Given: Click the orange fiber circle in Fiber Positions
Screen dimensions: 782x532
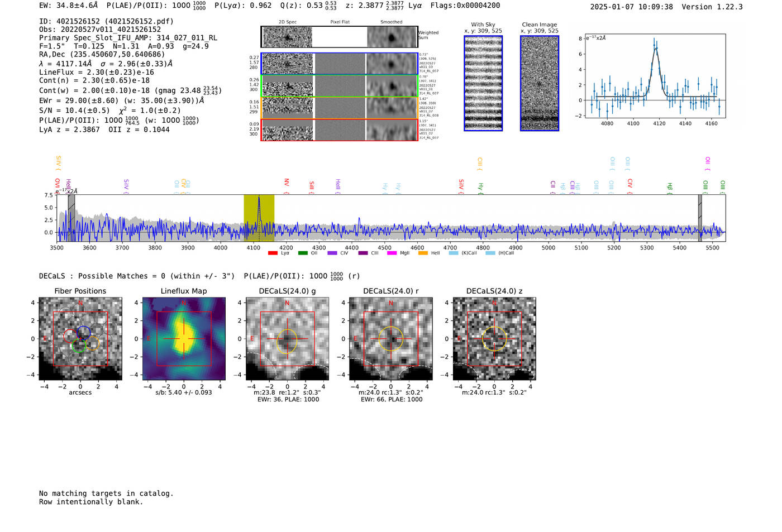Looking at the screenshot, I should point(92,343).
